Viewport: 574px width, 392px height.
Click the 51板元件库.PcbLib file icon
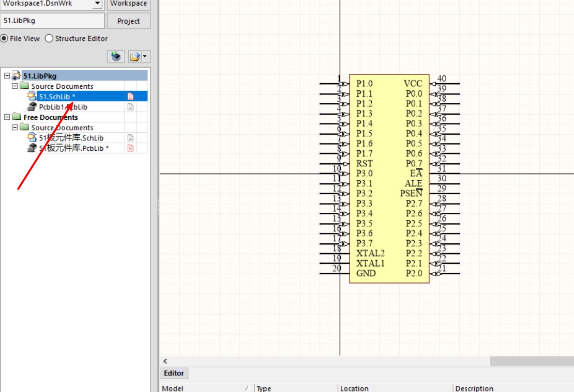[32, 148]
